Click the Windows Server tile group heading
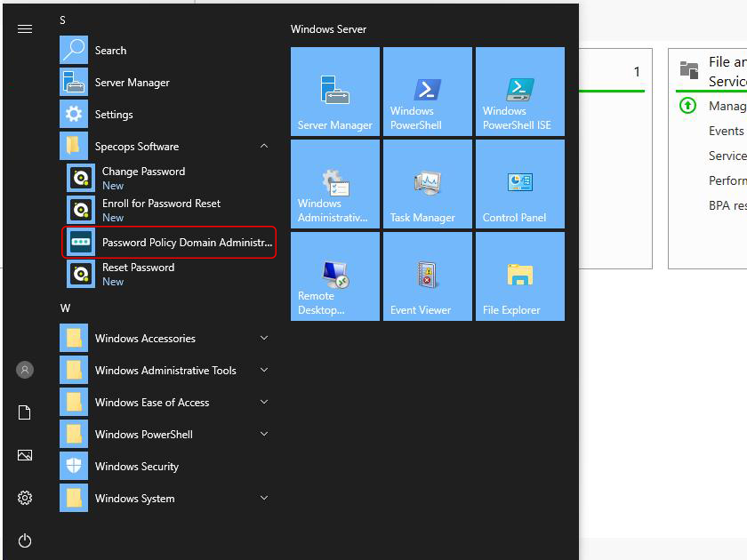This screenshot has width=747, height=560. click(328, 29)
